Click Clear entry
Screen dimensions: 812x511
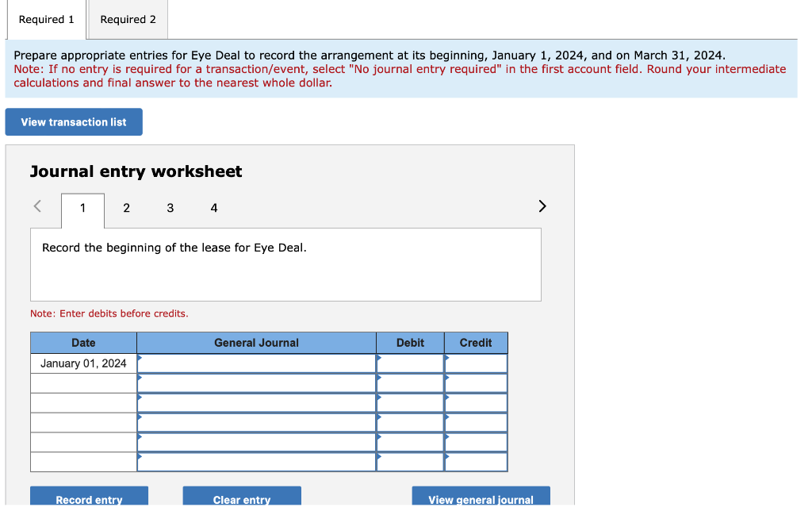point(241,498)
